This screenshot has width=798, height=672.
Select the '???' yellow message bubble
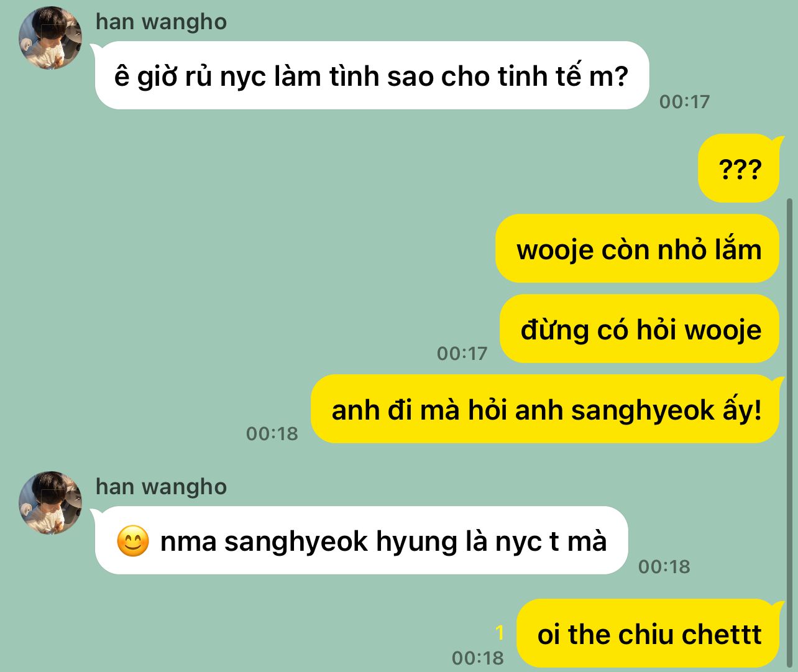[x=739, y=168]
